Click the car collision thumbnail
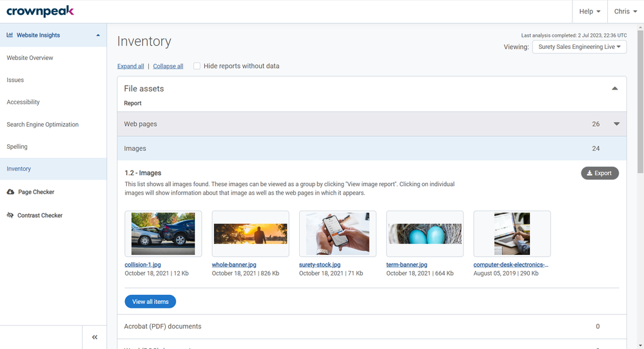The width and height of the screenshot is (644, 349). [x=163, y=234]
